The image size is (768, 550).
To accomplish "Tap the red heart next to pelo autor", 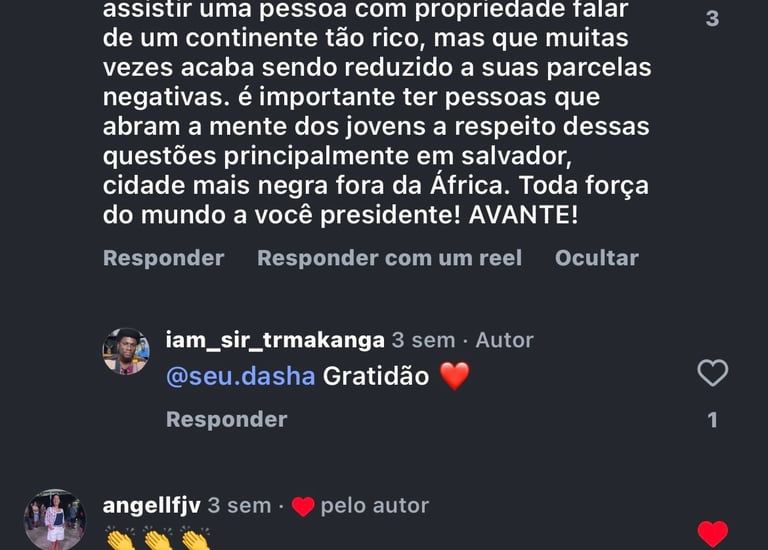I will click(x=303, y=507).
